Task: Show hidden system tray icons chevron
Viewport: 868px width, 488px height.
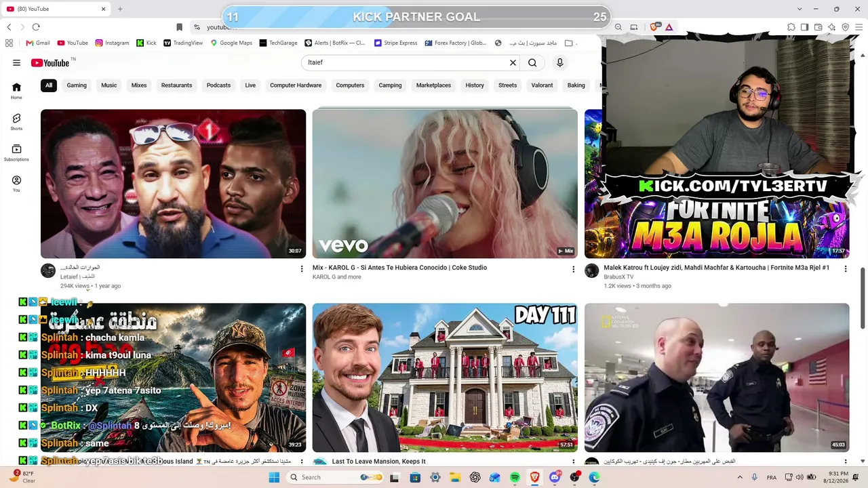Action: [x=739, y=477]
